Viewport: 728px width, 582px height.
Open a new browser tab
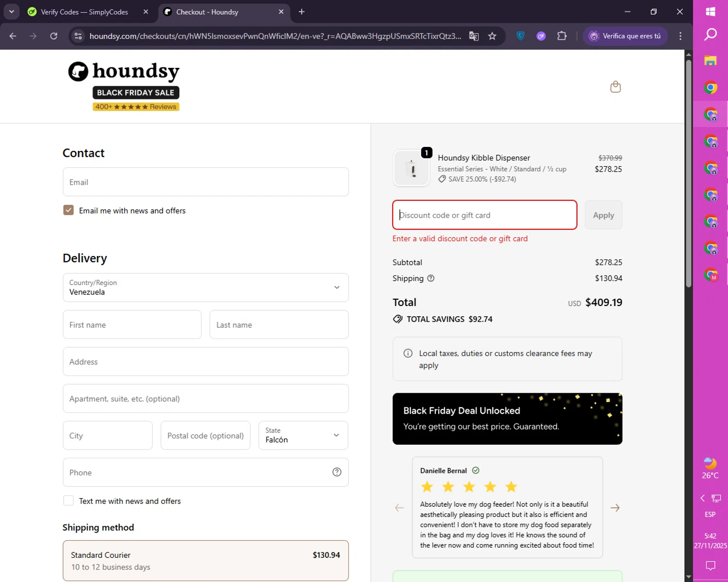(301, 12)
